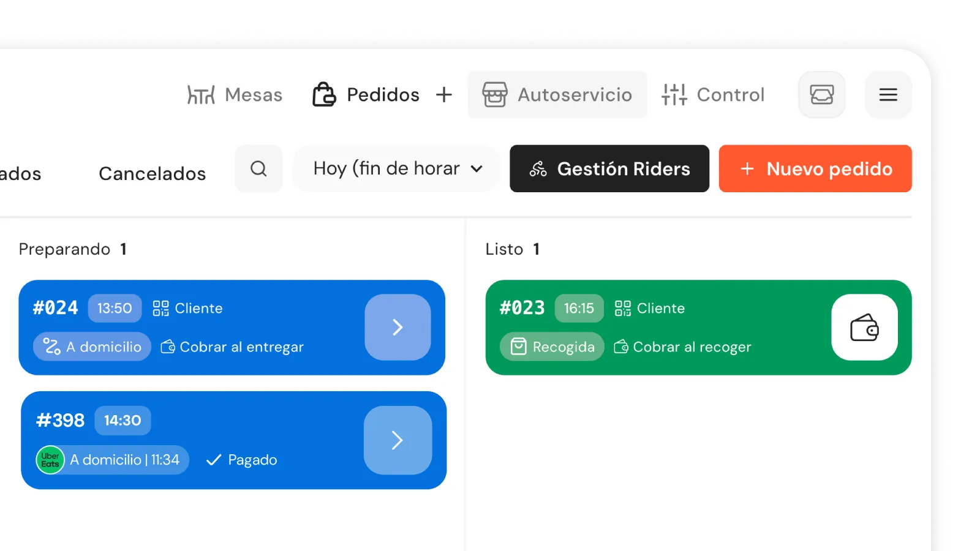Open the Autoservicio section
This screenshot has width=980, height=551.
557,95
